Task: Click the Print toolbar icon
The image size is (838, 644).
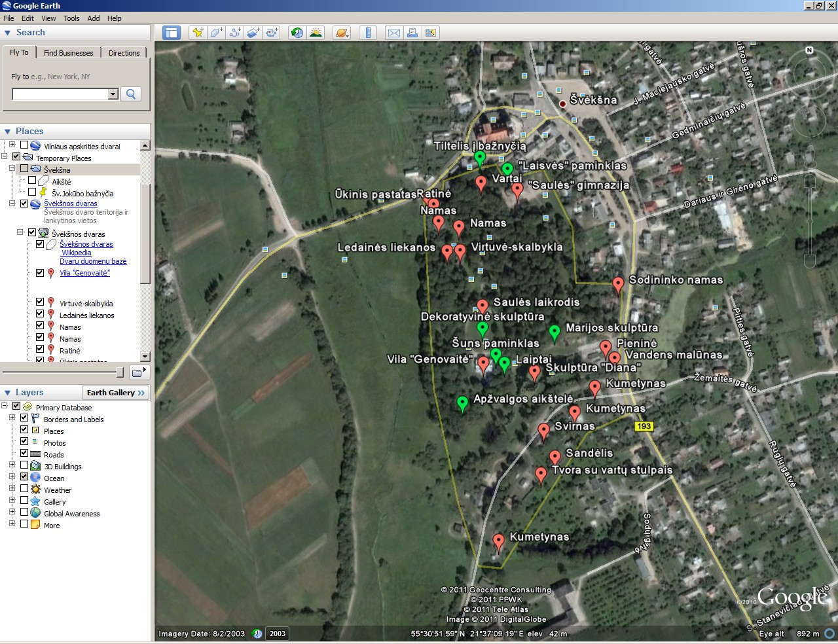Action: pos(412,33)
